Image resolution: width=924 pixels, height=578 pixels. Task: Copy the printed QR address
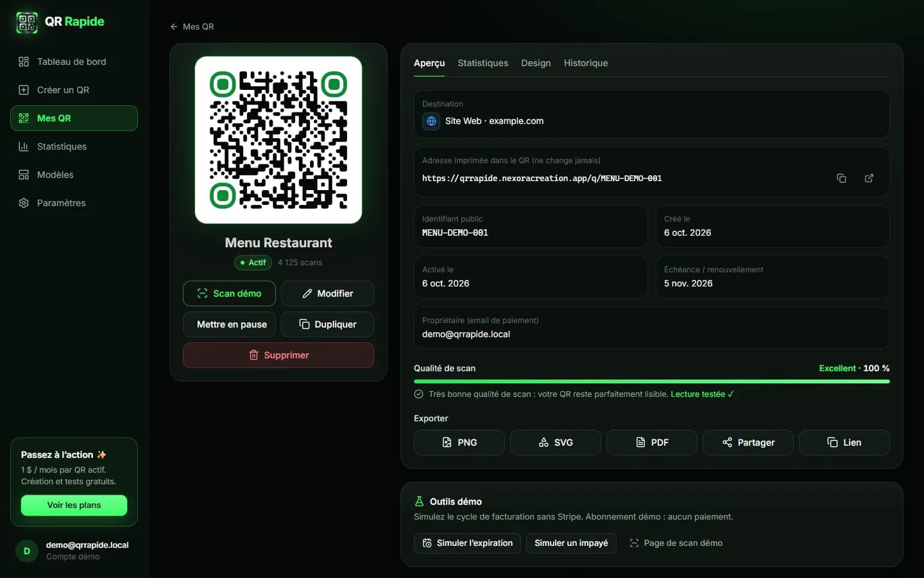point(841,179)
